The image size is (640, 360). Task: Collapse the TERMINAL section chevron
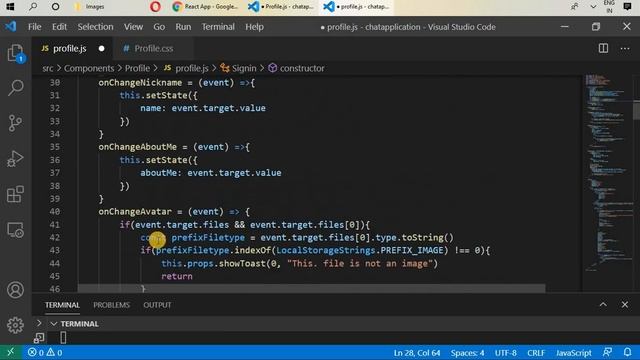click(53, 324)
